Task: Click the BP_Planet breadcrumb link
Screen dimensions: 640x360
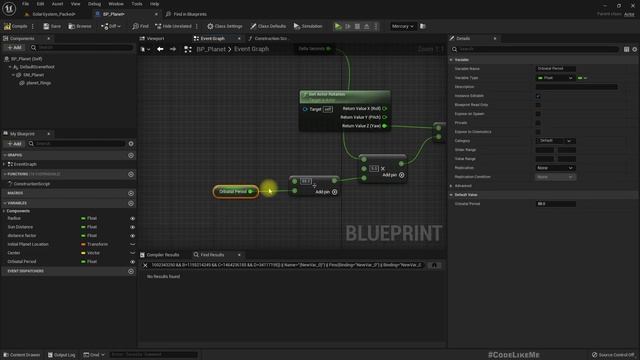Action: pos(211,49)
